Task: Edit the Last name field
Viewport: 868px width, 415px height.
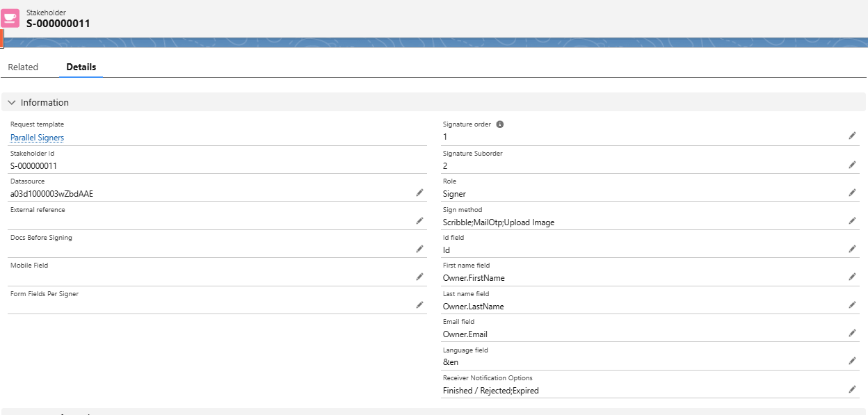Action: click(x=852, y=305)
